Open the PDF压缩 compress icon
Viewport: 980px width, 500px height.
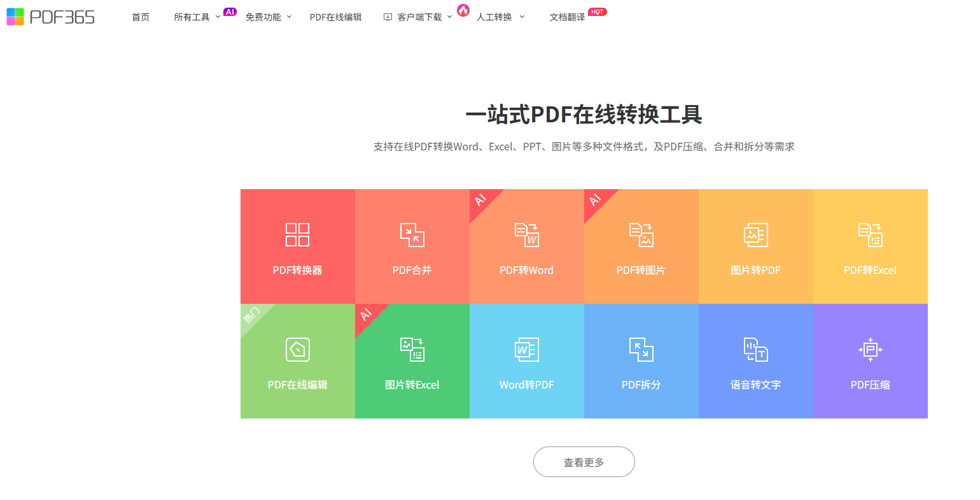point(870,349)
